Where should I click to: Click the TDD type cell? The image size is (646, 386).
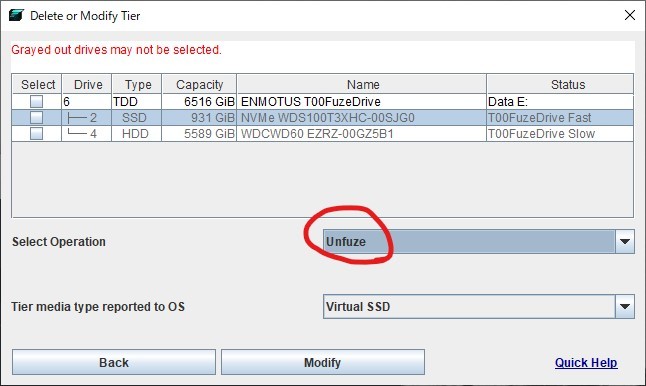tap(137, 101)
